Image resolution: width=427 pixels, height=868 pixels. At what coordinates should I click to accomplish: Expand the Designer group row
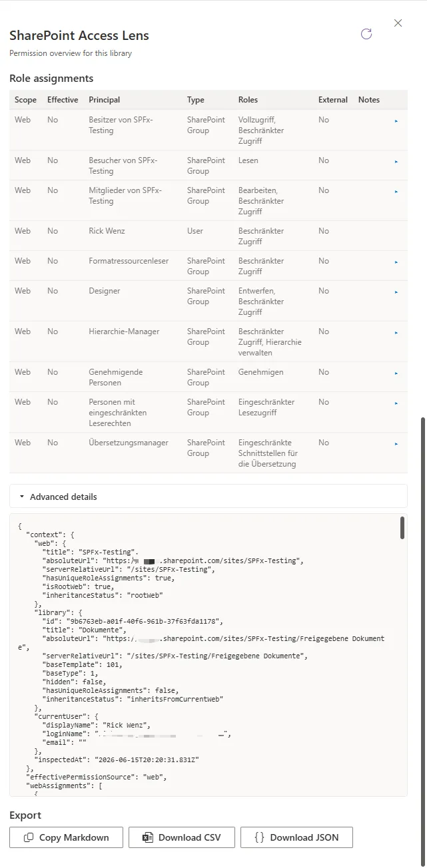point(396,292)
